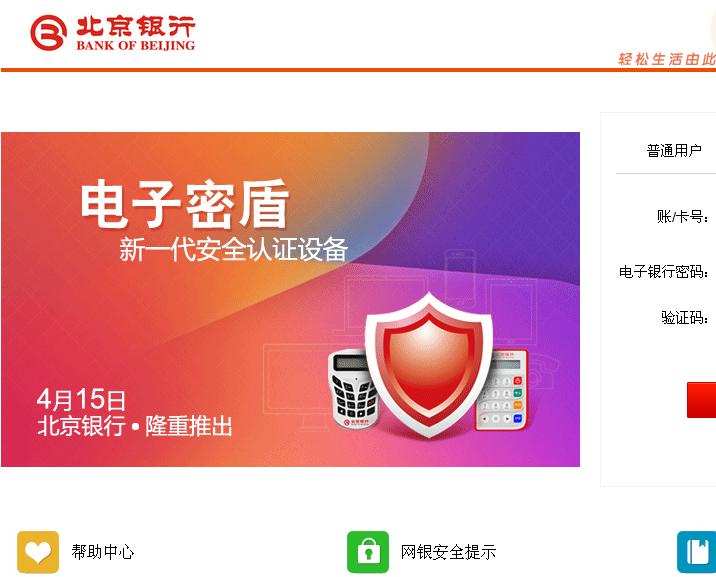The width and height of the screenshot is (716, 577).
Task: Click the 电子银行密码 field label
Action: [664, 272]
